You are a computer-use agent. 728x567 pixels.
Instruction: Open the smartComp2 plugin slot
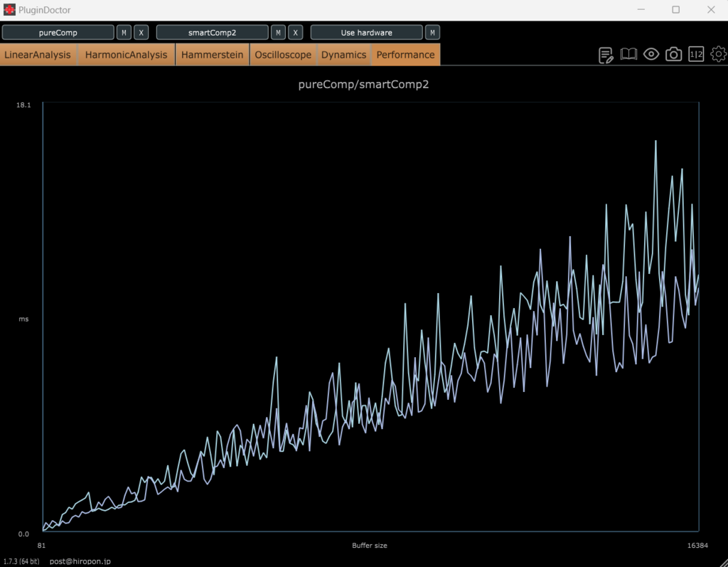[212, 33]
